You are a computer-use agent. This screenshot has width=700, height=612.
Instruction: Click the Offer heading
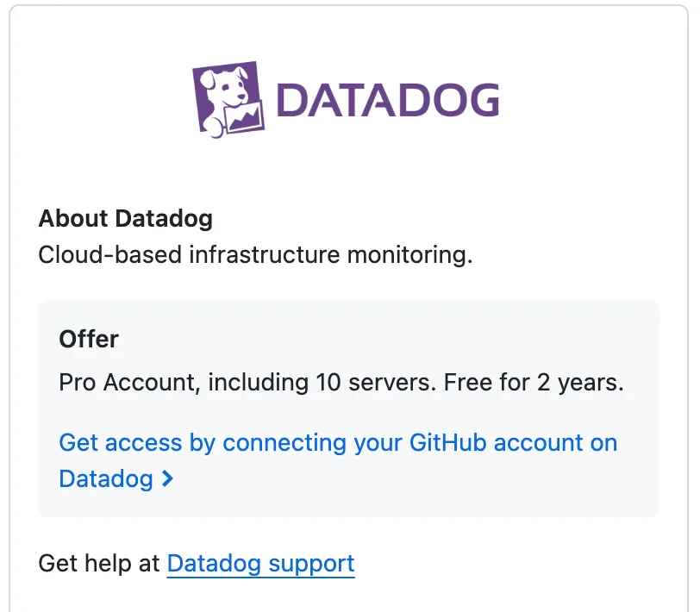point(89,339)
